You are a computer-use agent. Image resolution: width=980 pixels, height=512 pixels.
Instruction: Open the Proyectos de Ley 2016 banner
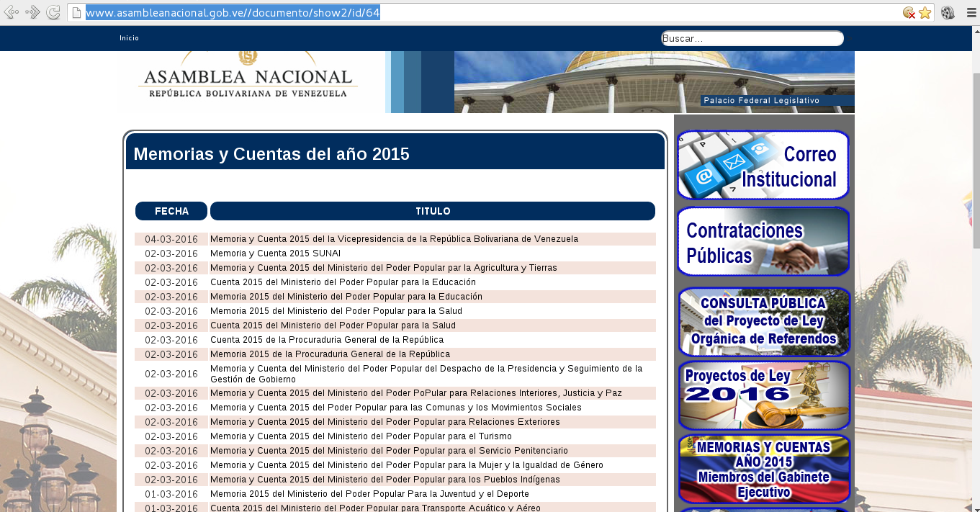tap(763, 396)
